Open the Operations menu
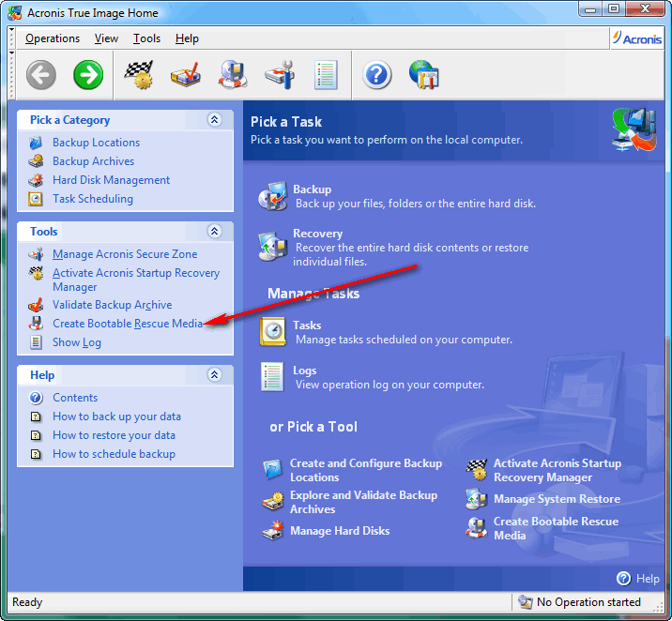Viewport: 672px width, 621px height. pos(53,38)
